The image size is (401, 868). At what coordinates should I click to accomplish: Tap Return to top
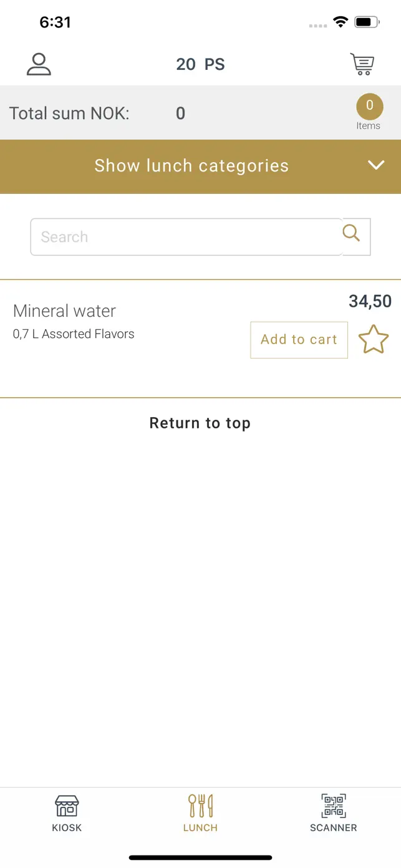(200, 423)
